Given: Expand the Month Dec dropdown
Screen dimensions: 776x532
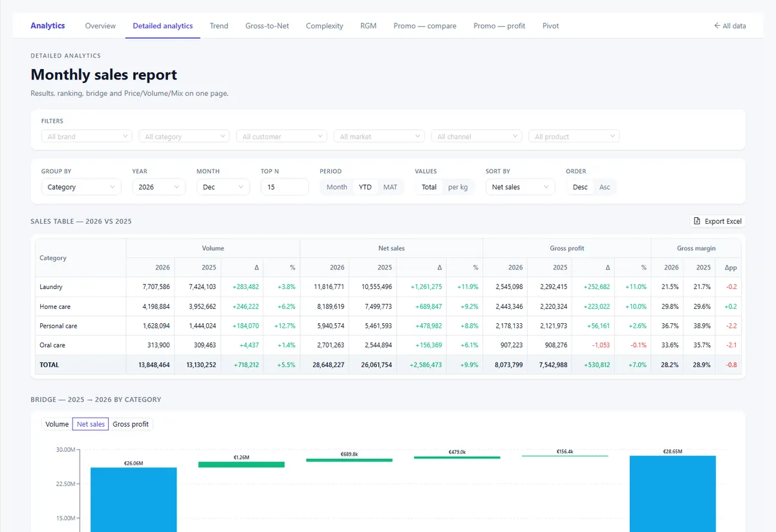Looking at the screenshot, I should (x=223, y=187).
